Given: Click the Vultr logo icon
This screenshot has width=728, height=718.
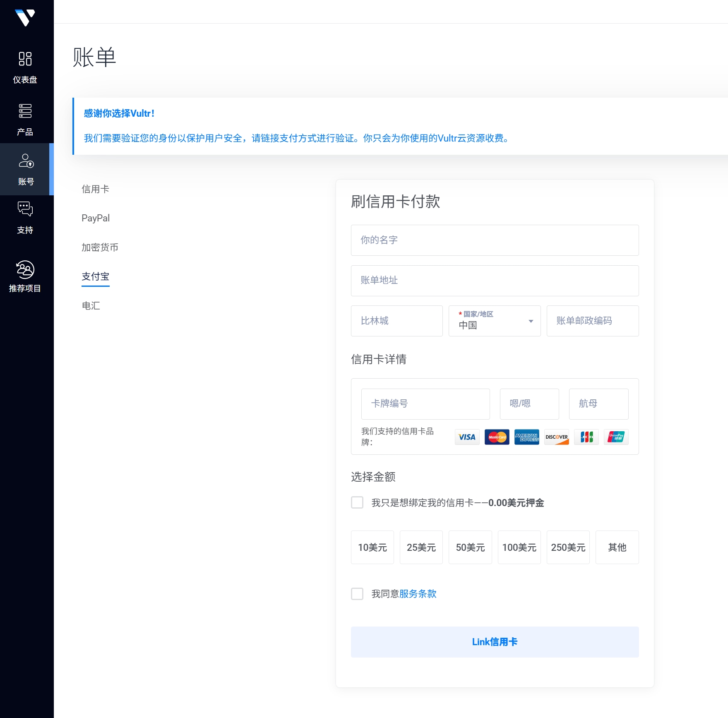Looking at the screenshot, I should click(25, 17).
